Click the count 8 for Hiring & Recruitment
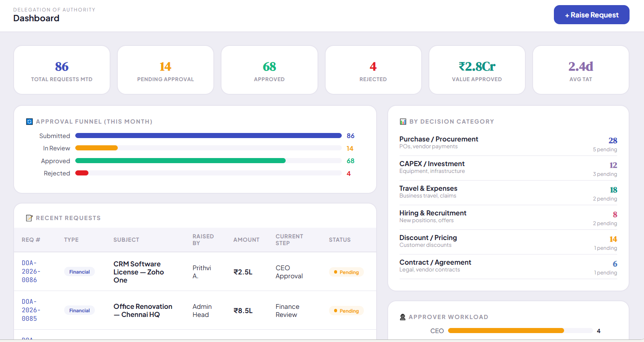Viewport: 644px width, 342px height. click(x=615, y=215)
